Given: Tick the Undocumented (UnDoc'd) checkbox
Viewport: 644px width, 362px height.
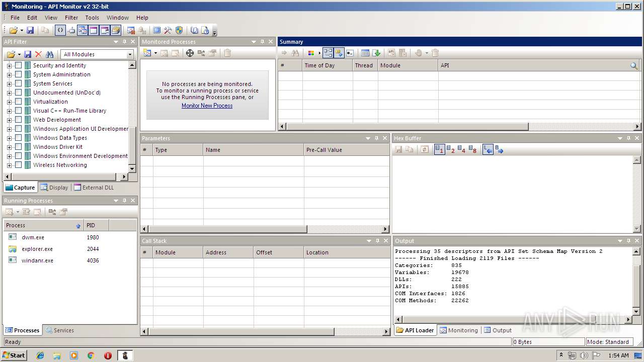Looking at the screenshot, I should coord(18,93).
